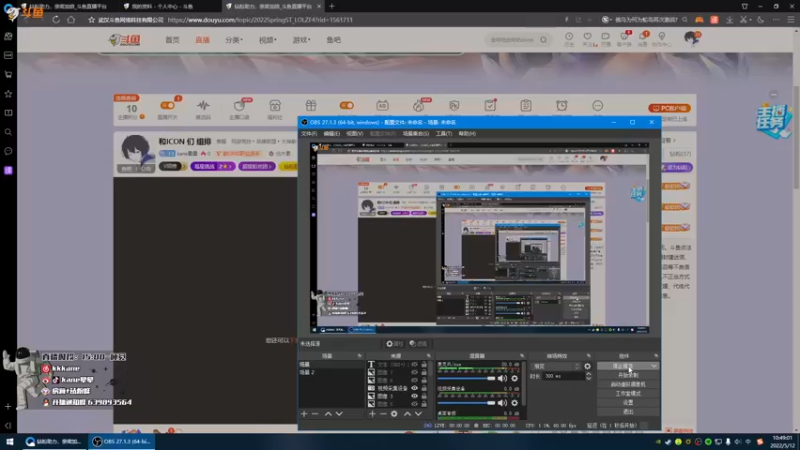Viewport: 800px width, 450px height.
Task: Go to browser home page icon
Action: [71, 19]
